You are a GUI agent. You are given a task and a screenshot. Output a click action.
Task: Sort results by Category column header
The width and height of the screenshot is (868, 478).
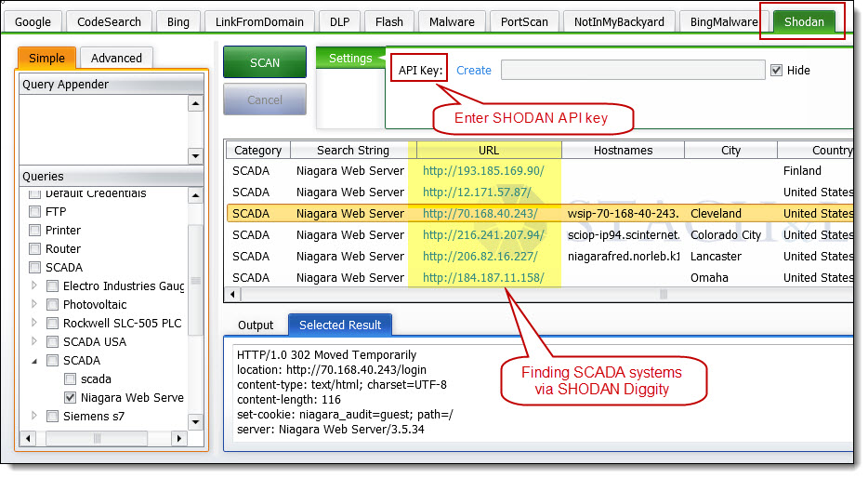pos(258,150)
